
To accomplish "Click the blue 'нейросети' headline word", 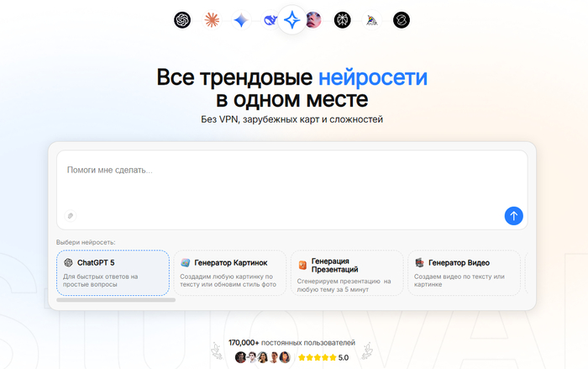I will tap(372, 77).
